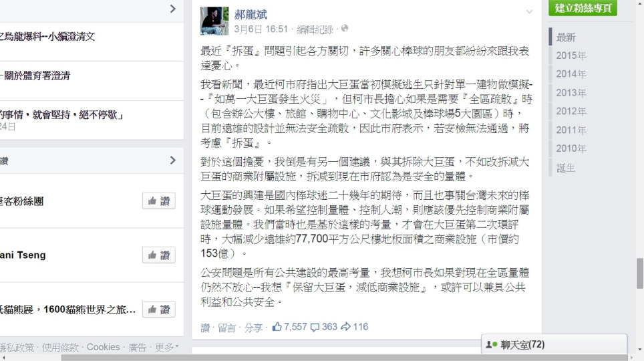The image size is (644, 361).
Task: Click the vertical page scrollbar thumb
Action: point(640,273)
